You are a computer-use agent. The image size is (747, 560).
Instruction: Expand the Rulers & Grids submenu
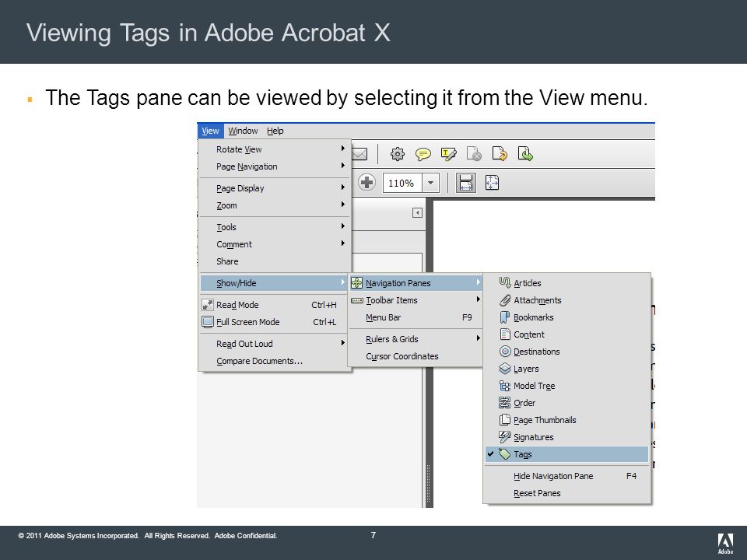click(416, 339)
